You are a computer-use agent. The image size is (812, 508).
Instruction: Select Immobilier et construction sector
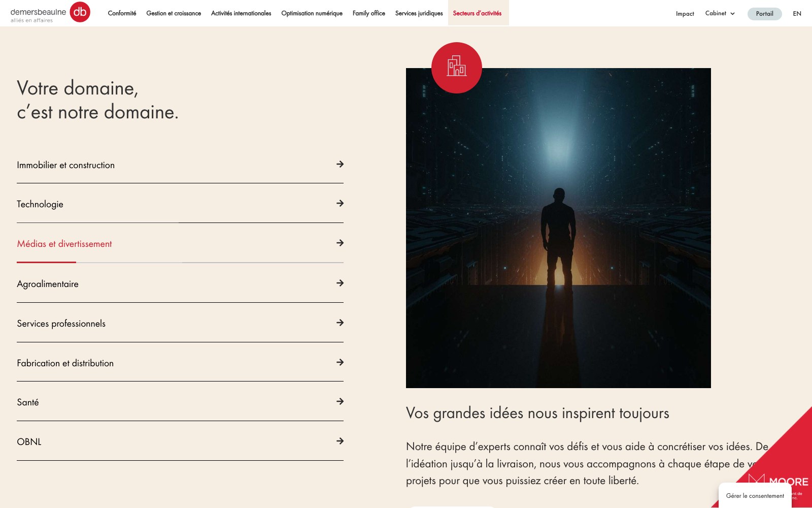[x=180, y=165]
